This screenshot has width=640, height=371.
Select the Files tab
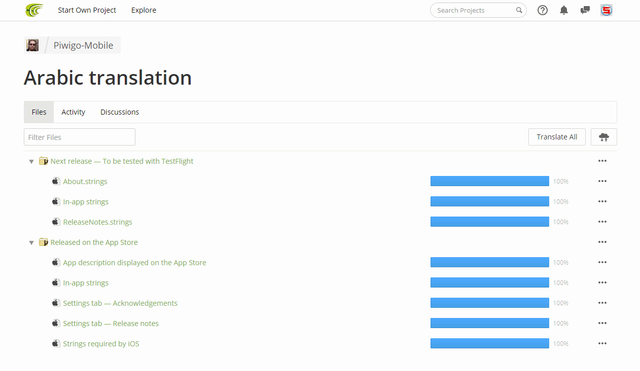39,112
